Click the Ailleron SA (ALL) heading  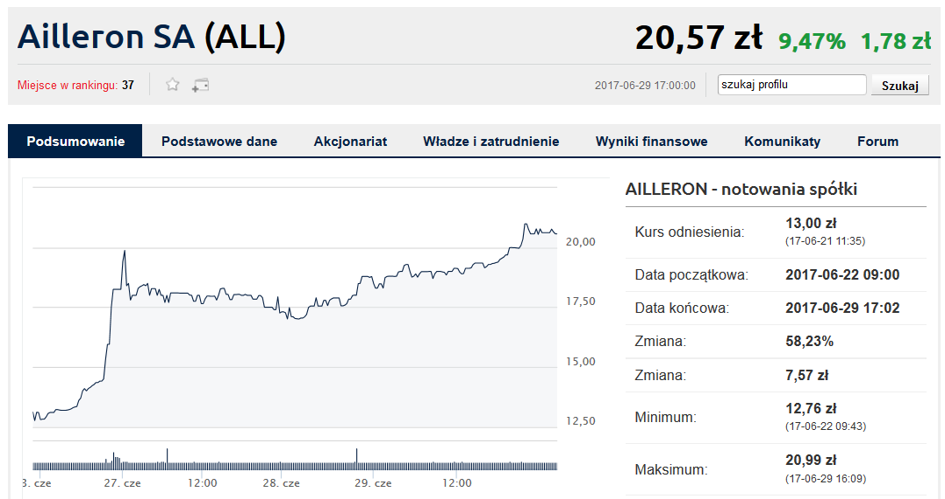[x=152, y=36]
